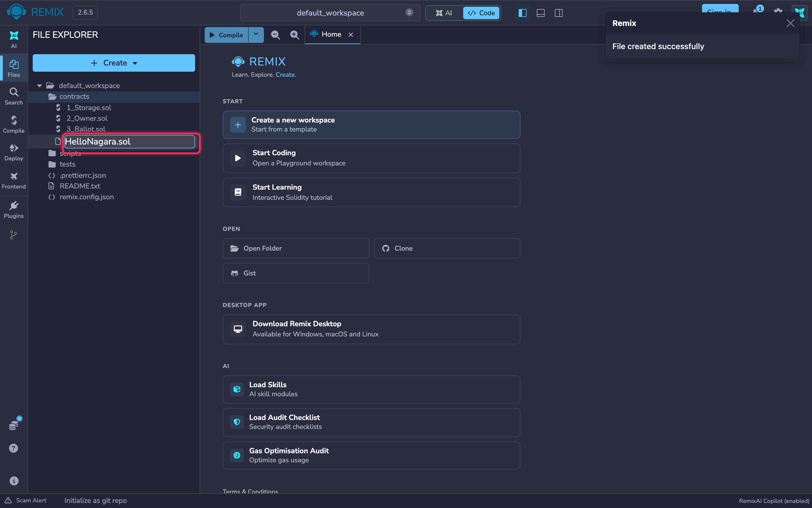The image size is (812, 508).
Task: Open the Files panel icon
Action: [x=14, y=68]
